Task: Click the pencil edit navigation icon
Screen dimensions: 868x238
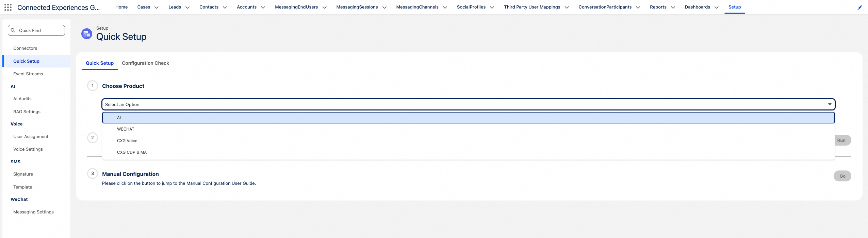Action: tap(860, 7)
